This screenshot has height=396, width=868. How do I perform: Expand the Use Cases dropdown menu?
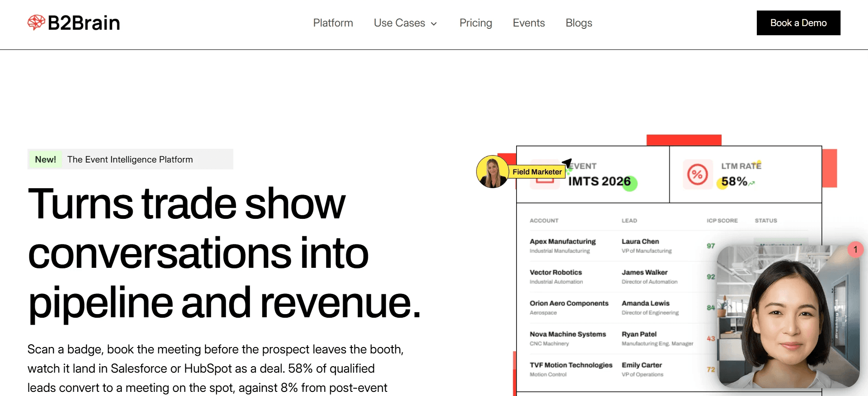tap(405, 23)
